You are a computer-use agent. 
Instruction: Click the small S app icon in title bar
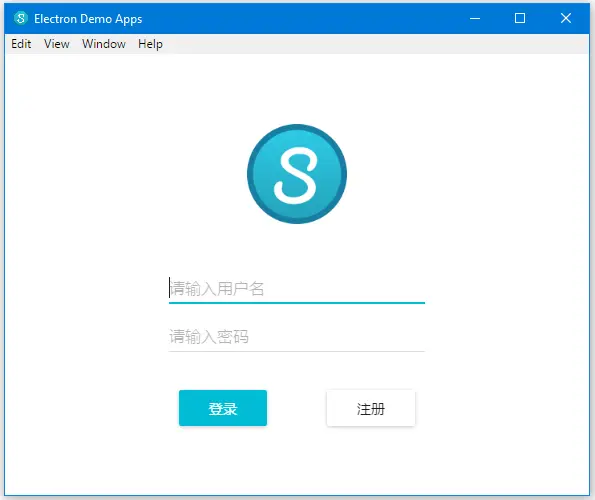21,18
